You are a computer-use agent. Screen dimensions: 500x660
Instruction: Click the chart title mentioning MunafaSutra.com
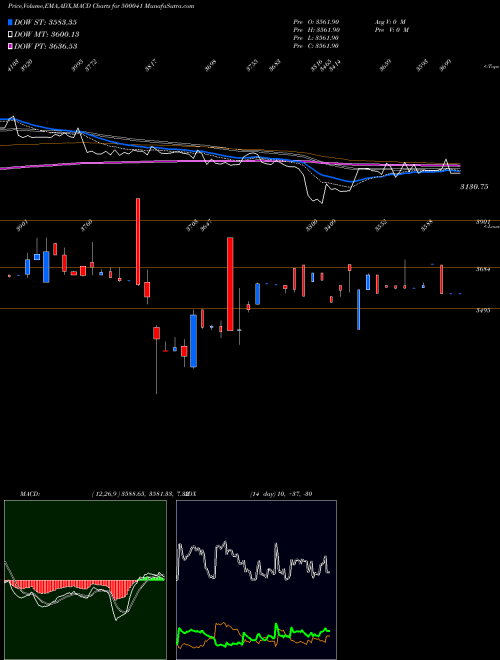[101, 7]
